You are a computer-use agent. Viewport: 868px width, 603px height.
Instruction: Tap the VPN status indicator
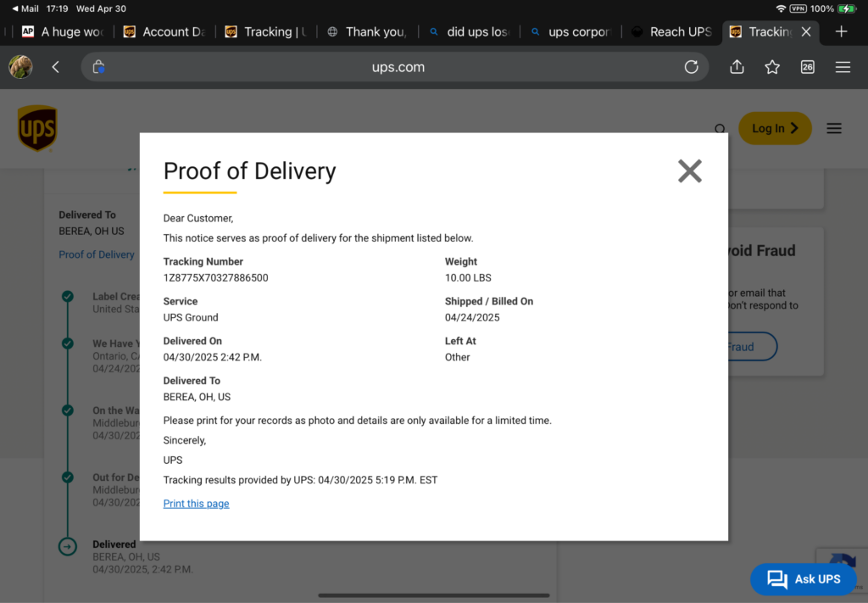click(798, 8)
